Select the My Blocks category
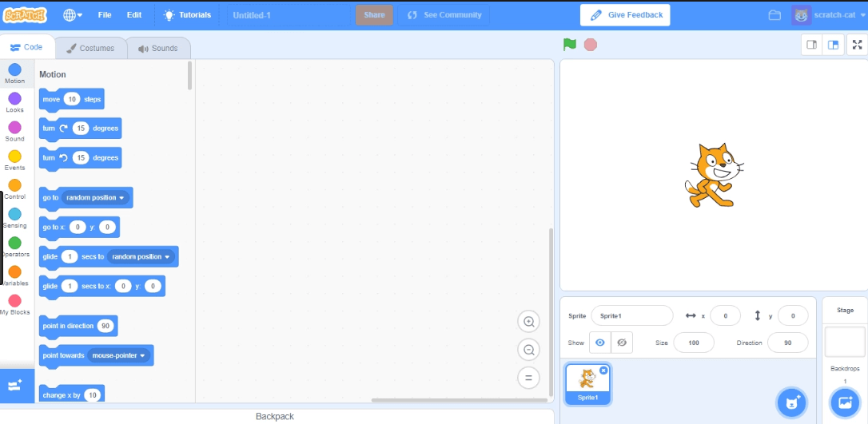Screen dimensions: 868x424 coord(15,304)
